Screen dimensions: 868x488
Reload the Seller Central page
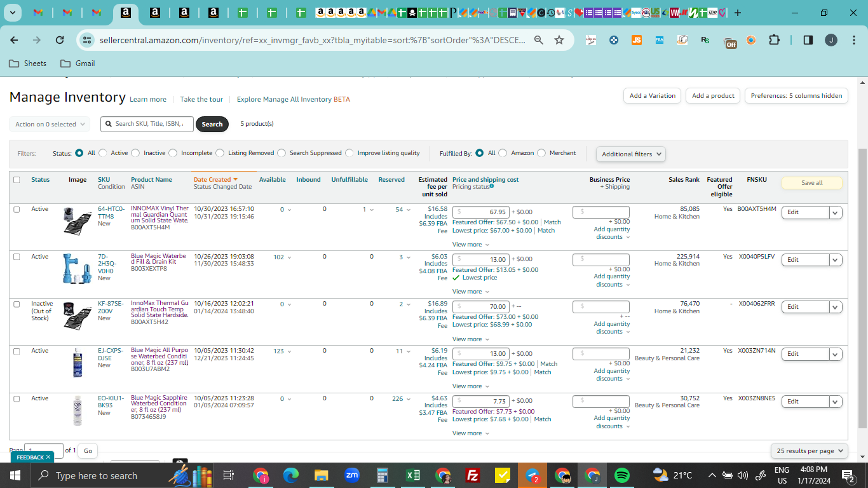pos(60,40)
